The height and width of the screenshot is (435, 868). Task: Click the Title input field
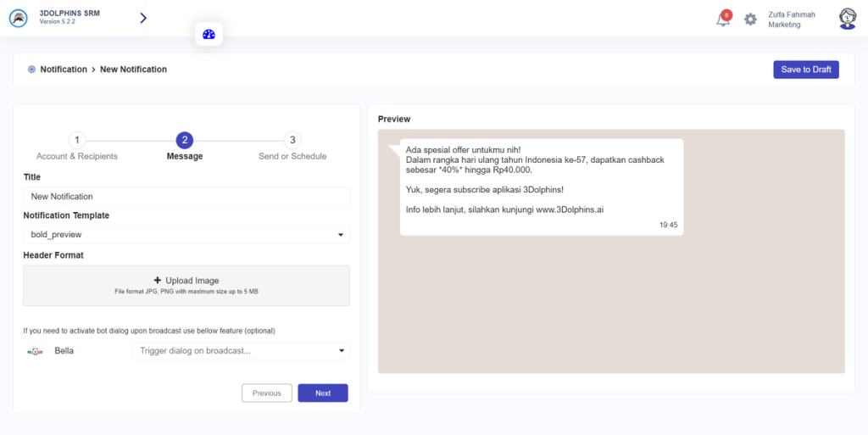pyautogui.click(x=186, y=197)
